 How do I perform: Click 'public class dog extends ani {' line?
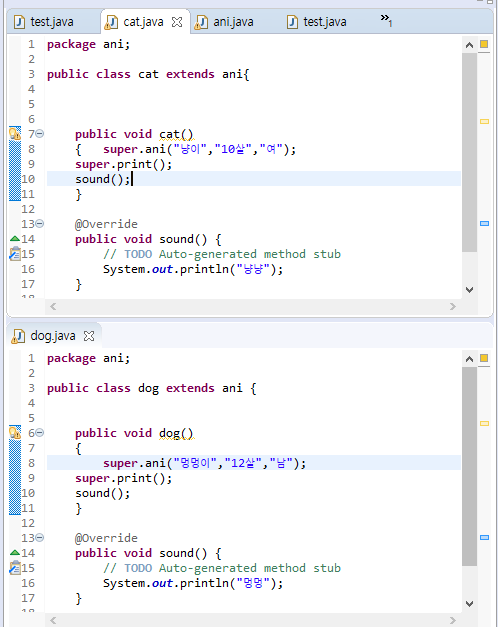tap(152, 388)
